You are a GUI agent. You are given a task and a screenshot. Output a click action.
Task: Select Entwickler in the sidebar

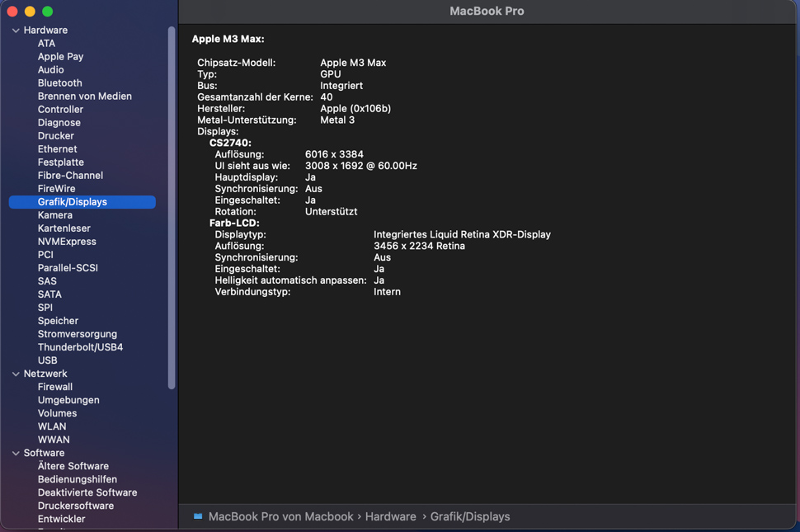61,520
